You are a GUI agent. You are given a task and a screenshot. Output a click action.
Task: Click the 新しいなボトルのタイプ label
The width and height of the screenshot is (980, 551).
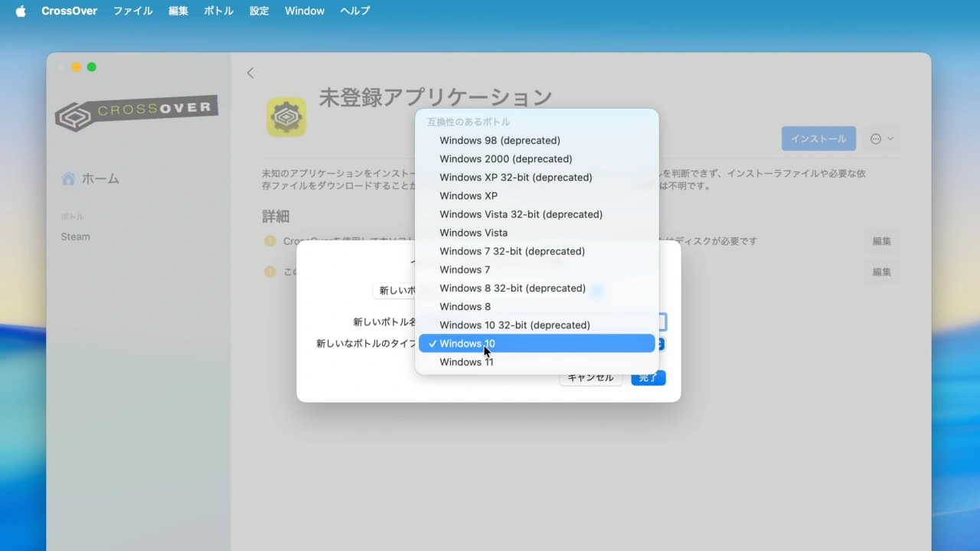pyautogui.click(x=366, y=344)
